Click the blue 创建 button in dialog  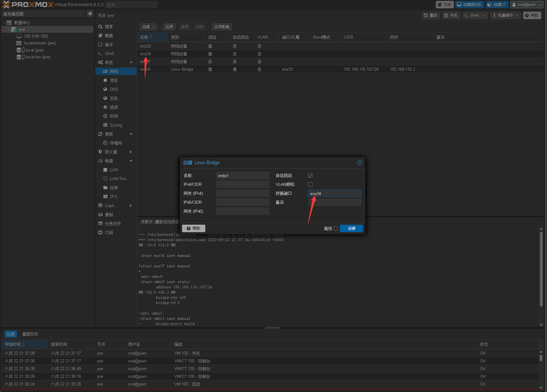(x=351, y=228)
